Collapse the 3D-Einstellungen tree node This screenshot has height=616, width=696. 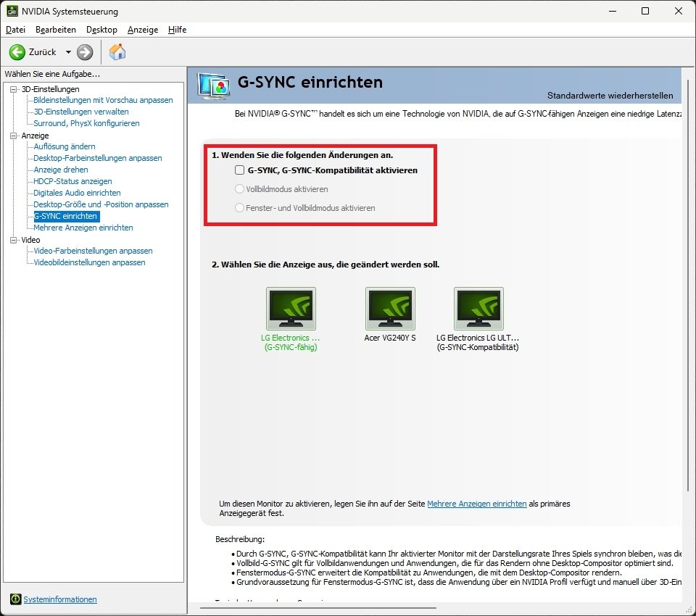(x=14, y=89)
